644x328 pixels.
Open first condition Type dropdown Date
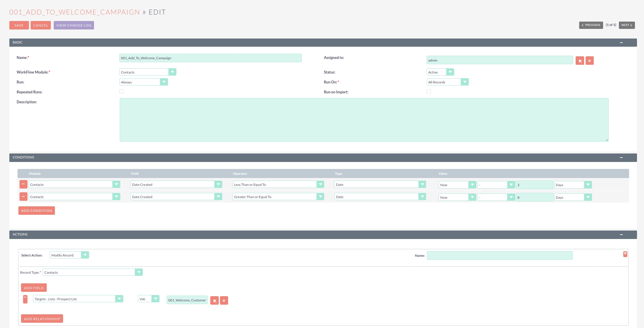[380, 184]
